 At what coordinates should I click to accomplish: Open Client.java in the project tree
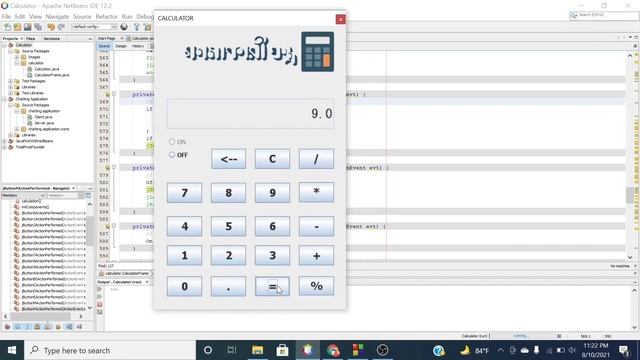(43, 117)
